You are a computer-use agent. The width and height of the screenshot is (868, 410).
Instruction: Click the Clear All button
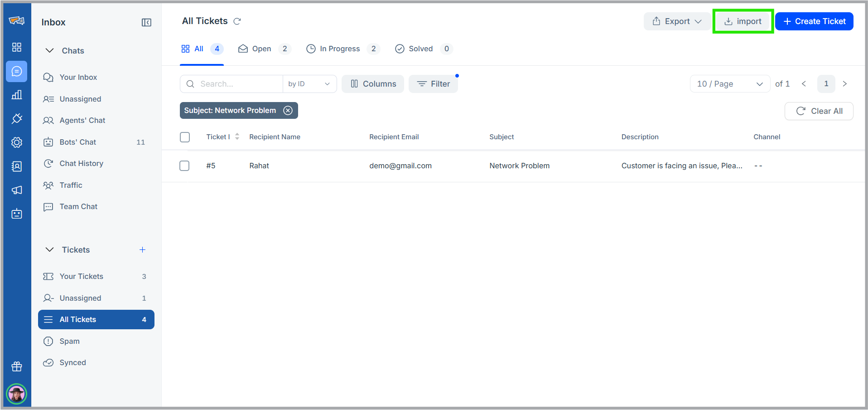(819, 111)
